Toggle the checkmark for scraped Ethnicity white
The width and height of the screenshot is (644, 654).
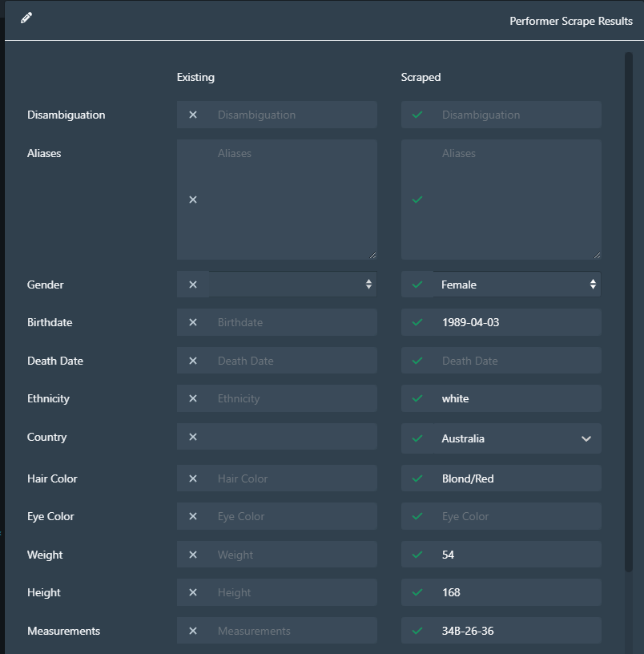(417, 398)
